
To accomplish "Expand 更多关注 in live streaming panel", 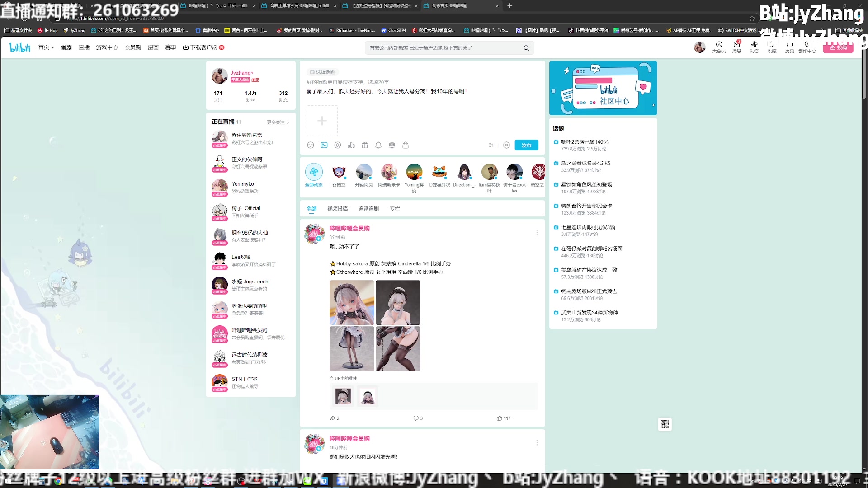I will [278, 122].
